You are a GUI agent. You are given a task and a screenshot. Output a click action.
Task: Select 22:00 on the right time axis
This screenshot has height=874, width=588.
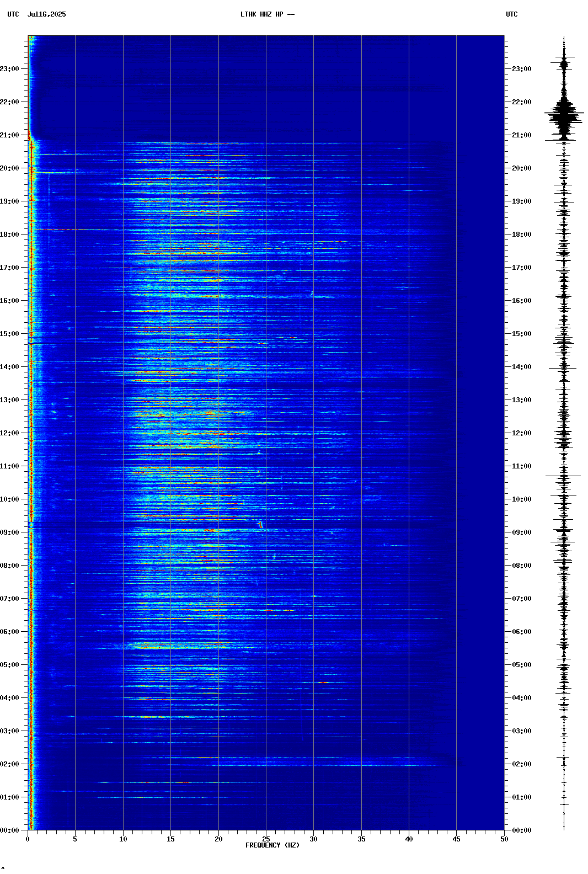[522, 102]
